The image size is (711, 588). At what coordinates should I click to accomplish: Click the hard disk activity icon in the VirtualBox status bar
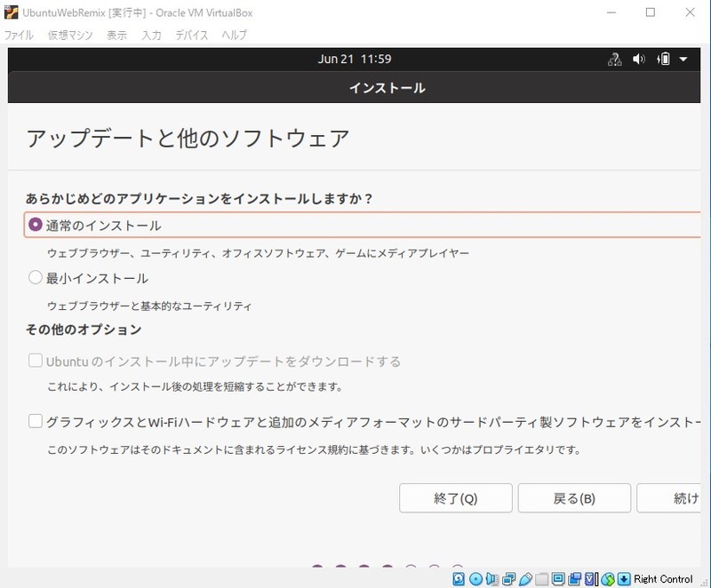tap(459, 578)
